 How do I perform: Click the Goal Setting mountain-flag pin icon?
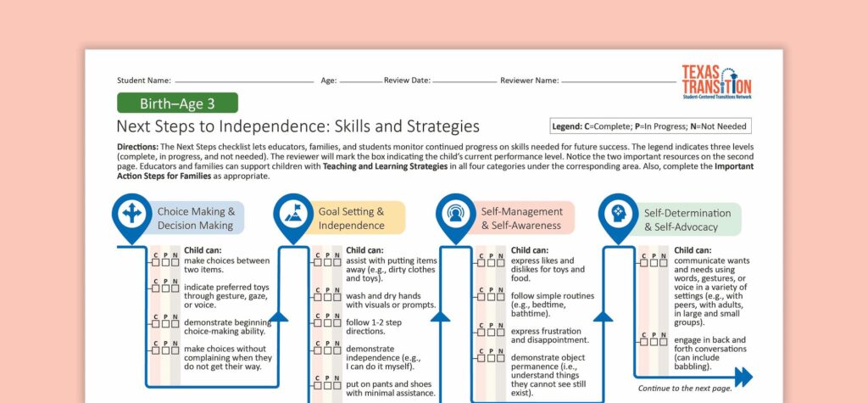(293, 216)
